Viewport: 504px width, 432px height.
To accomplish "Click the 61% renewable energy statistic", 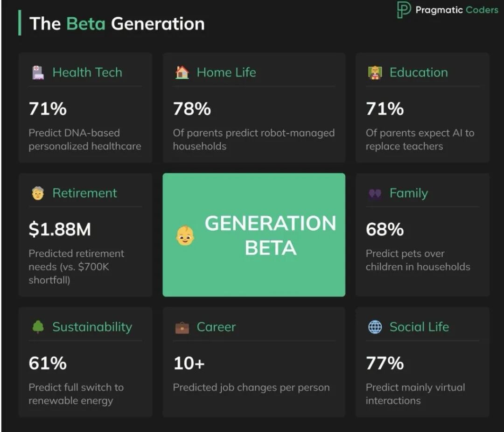I will point(48,363).
